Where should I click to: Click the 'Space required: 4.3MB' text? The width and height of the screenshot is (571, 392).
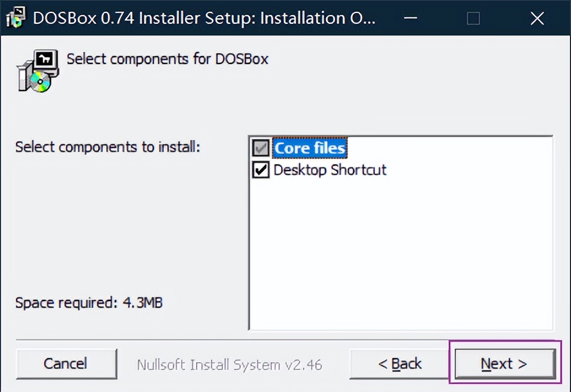click(89, 303)
